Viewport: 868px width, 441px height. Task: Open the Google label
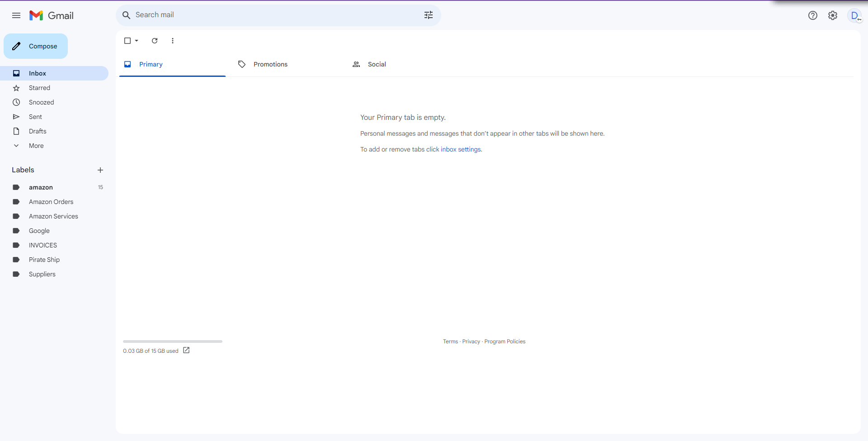point(54,231)
